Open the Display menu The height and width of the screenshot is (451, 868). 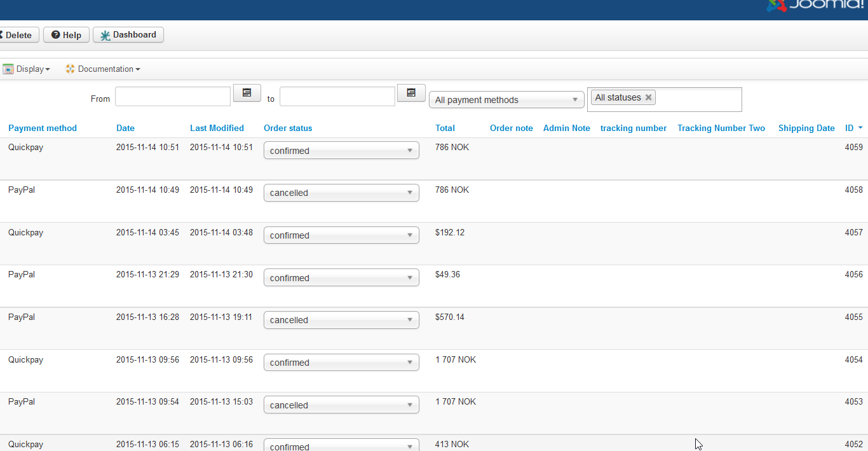click(x=26, y=69)
